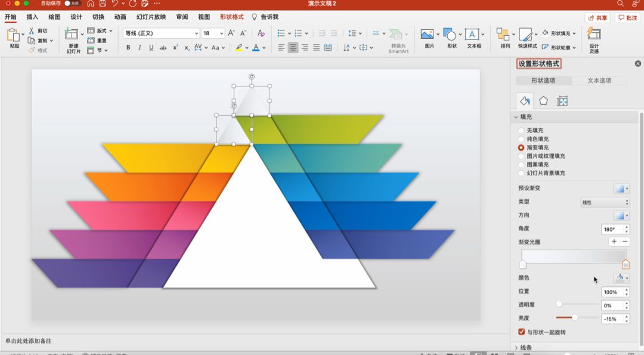Viewport: 644px width, 355px height.
Task: Open the 类型 gradient type dropdown
Action: coord(605,202)
